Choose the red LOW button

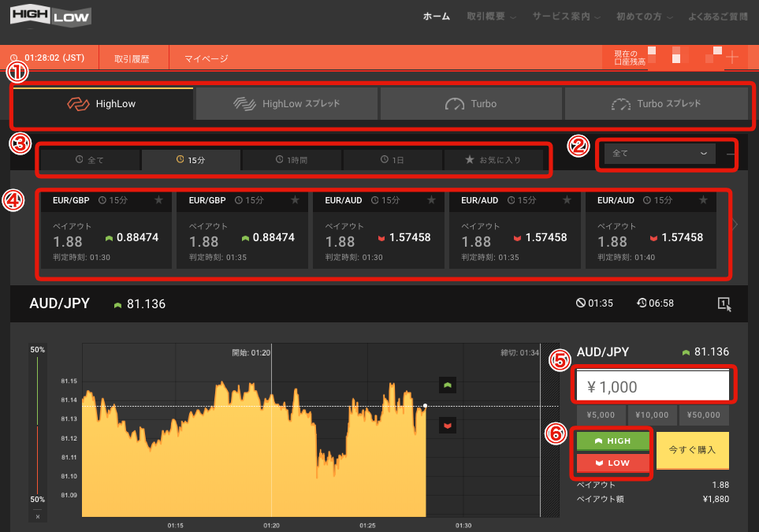click(613, 463)
